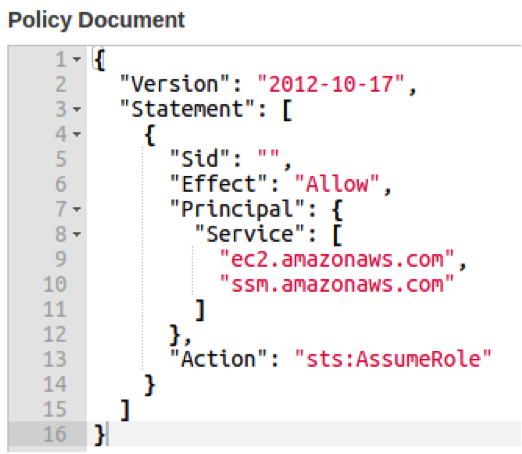Click the empty Sid value string
522x454 pixels.
[268, 157]
